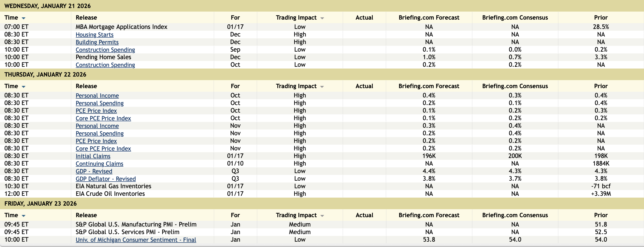
Task: Open the GDP Deflator - Revised link
Action: [x=106, y=179]
